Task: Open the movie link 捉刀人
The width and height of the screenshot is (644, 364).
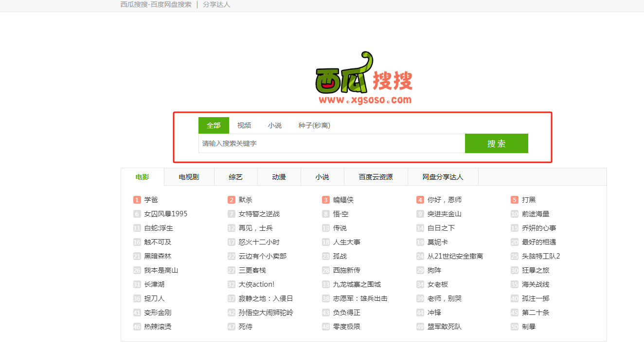Action: coord(155,298)
